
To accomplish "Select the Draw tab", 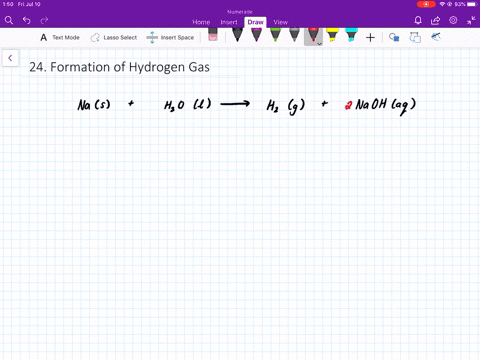I will pyautogui.click(x=255, y=22).
